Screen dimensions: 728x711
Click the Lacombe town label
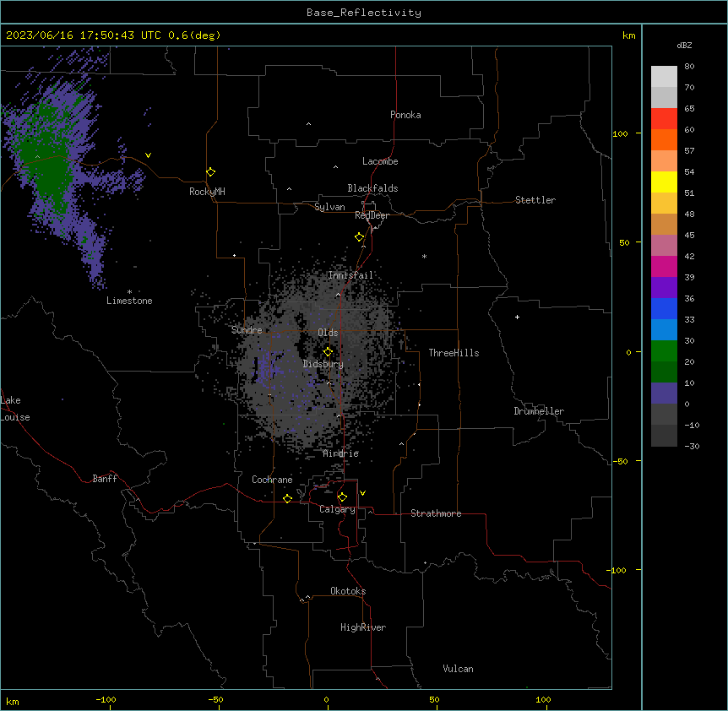(380, 161)
